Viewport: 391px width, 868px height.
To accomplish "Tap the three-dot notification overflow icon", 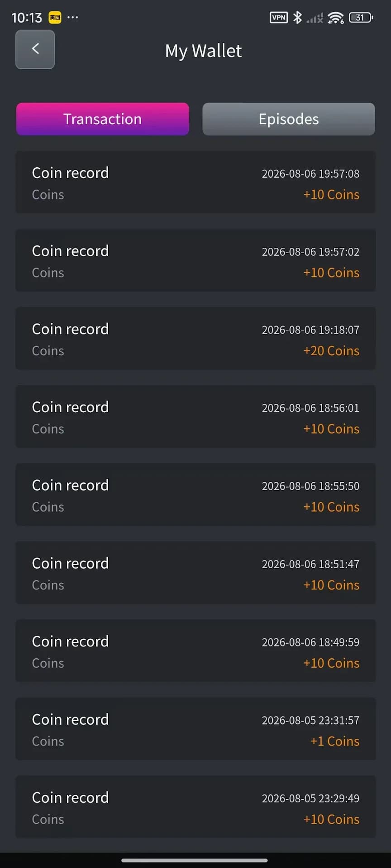I will (x=73, y=18).
